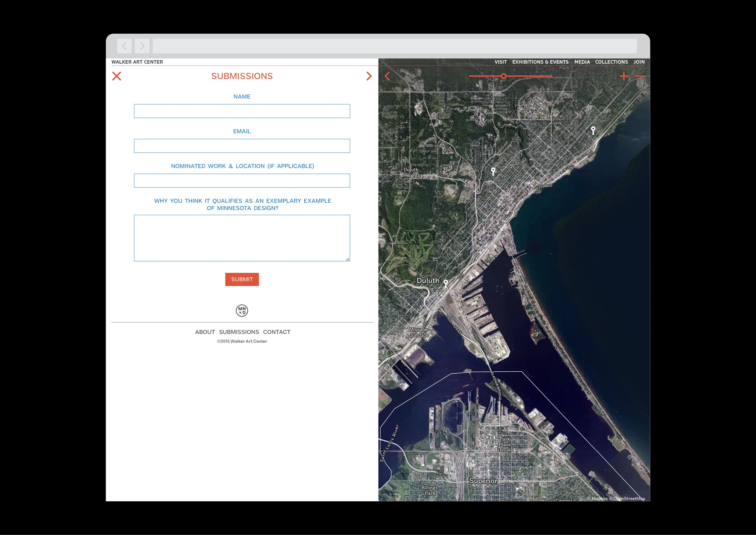
Task: Open Exhibitions & Events menu
Action: point(540,62)
